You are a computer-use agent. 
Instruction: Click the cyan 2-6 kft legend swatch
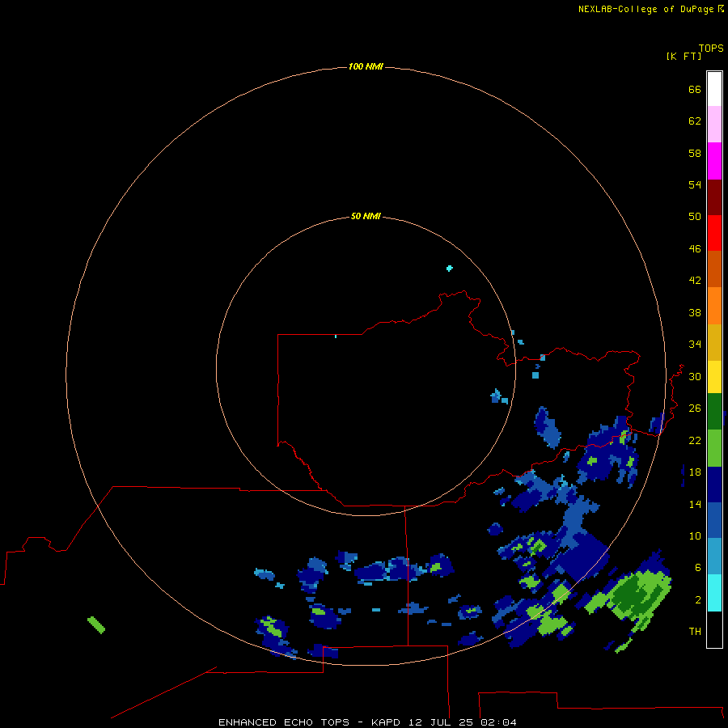click(x=714, y=593)
